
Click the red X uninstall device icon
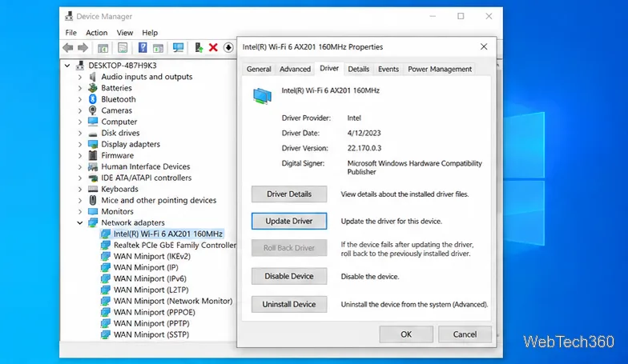pyautogui.click(x=213, y=48)
